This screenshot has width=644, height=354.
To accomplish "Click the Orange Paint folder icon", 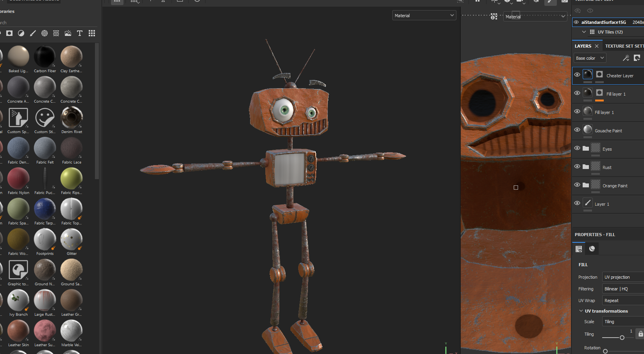I will [586, 185].
